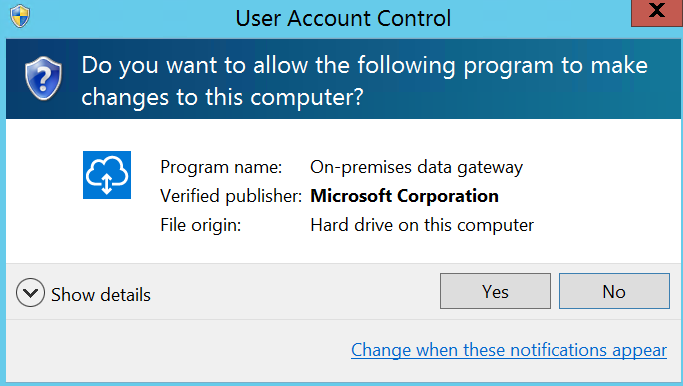Click the File origin label
The width and height of the screenshot is (683, 386).
pos(200,225)
